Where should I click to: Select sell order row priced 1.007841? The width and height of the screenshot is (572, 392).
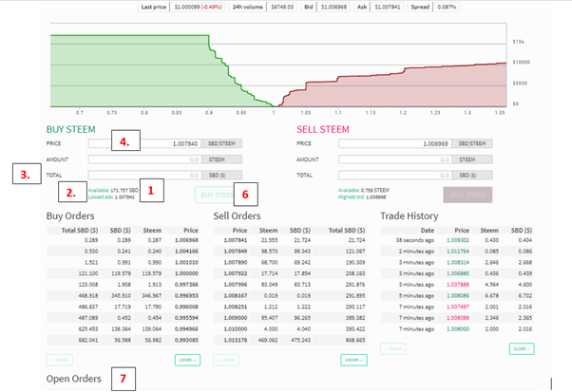[290, 240]
